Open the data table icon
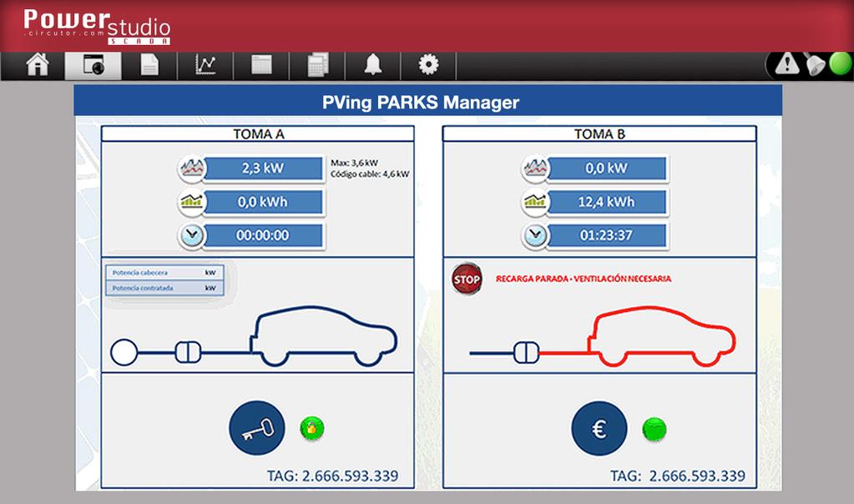The image size is (854, 504). pyautogui.click(x=261, y=65)
